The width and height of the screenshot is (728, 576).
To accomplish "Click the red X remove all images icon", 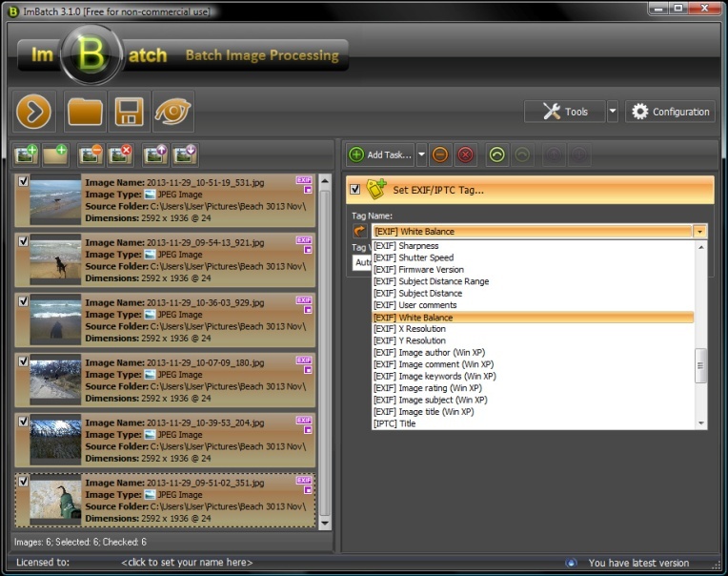I will tap(120, 154).
